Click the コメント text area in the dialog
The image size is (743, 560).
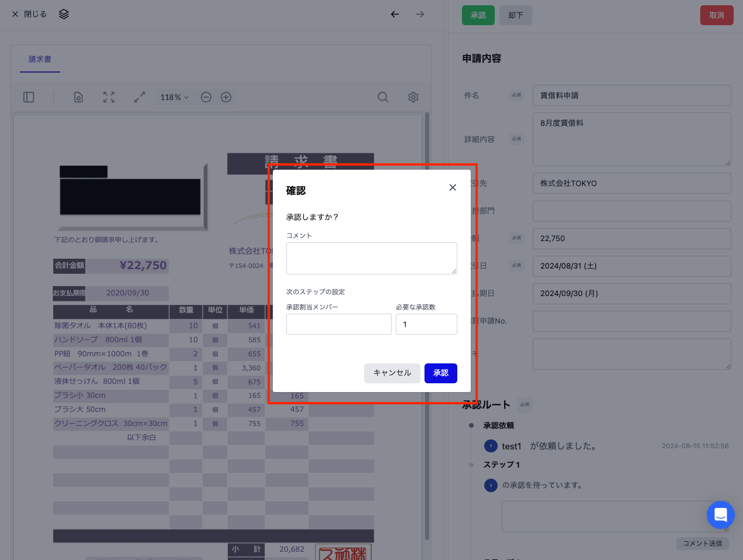tap(371, 258)
